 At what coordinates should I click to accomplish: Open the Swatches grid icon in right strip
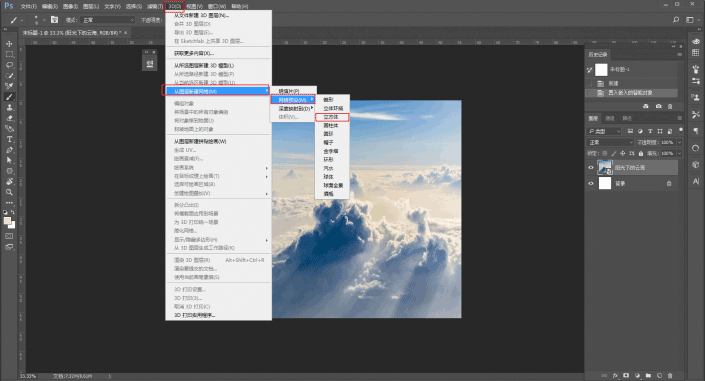pos(696,53)
